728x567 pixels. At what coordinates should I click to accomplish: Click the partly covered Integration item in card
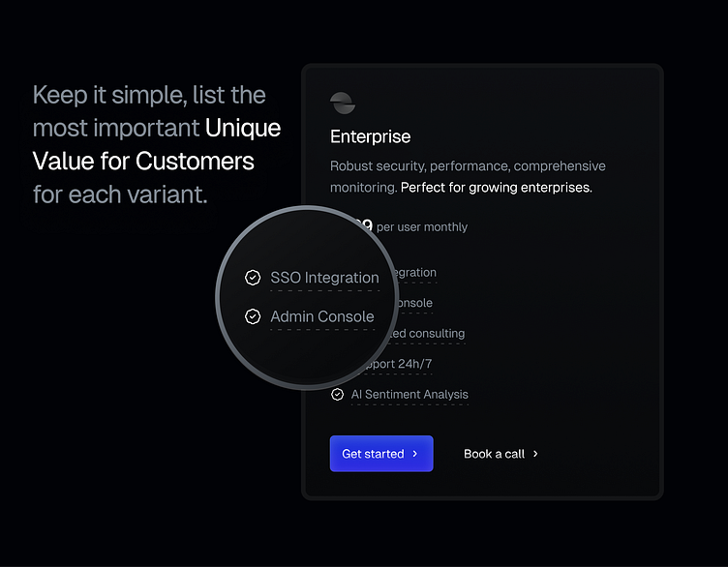416,273
